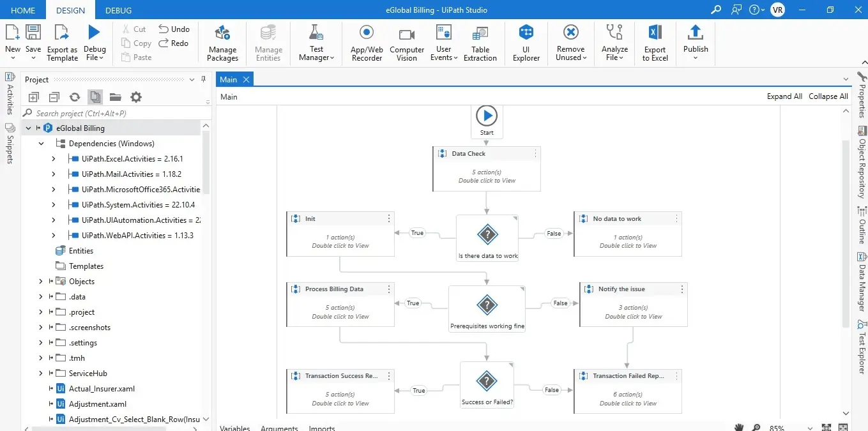This screenshot has height=431, width=868.
Task: Select the Data Check sequence node
Action: point(487,169)
